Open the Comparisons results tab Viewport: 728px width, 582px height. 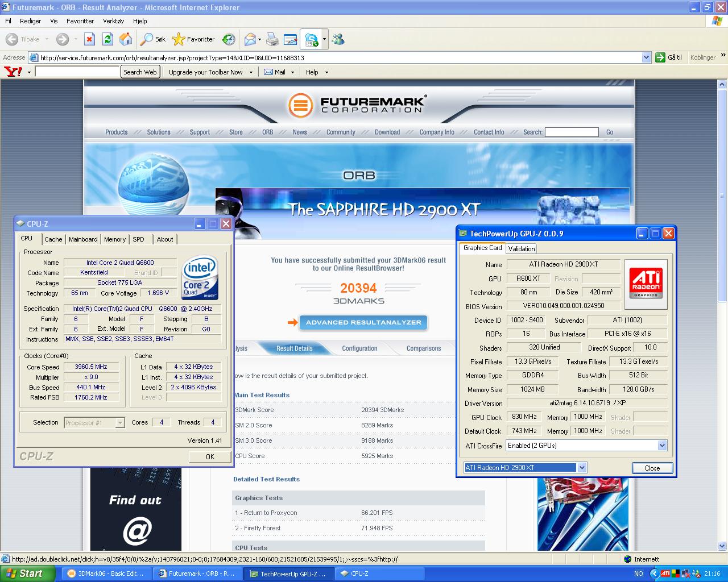point(424,348)
